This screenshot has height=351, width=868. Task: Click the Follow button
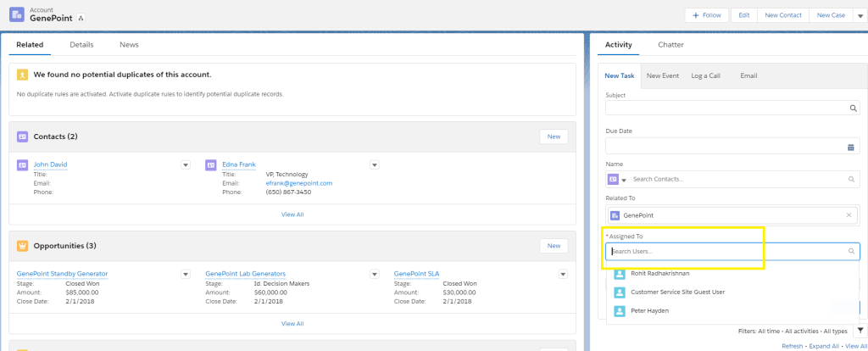[707, 15]
